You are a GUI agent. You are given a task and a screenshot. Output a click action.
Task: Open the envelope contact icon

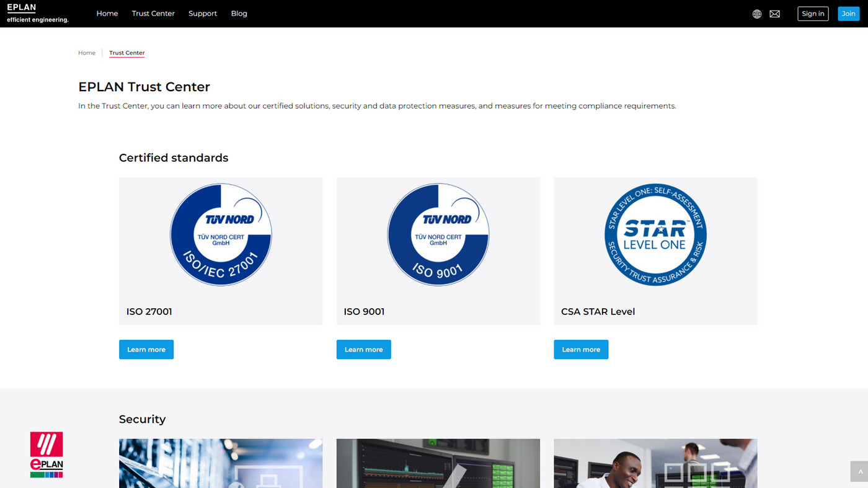coord(774,14)
